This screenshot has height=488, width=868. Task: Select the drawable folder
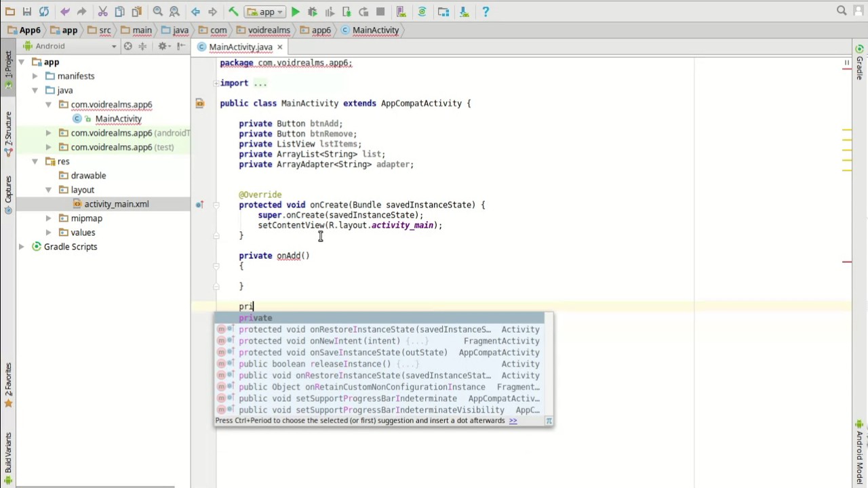[88, 176]
